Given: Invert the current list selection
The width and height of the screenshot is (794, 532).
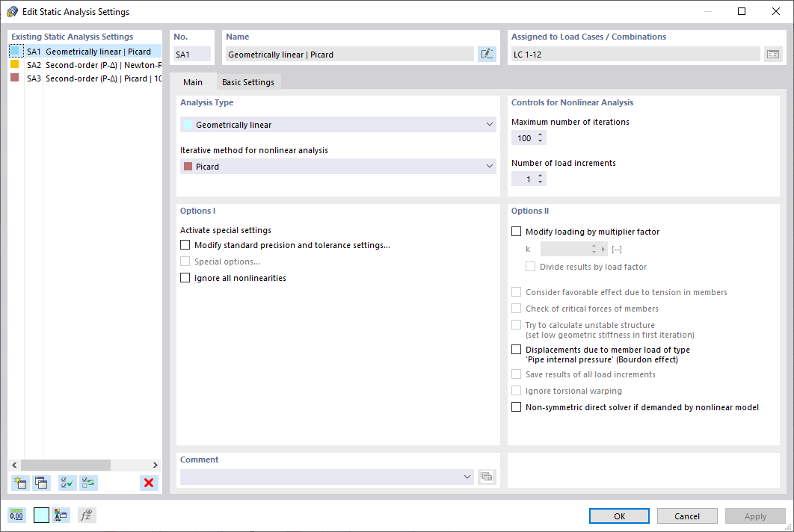Looking at the screenshot, I should click(x=88, y=483).
